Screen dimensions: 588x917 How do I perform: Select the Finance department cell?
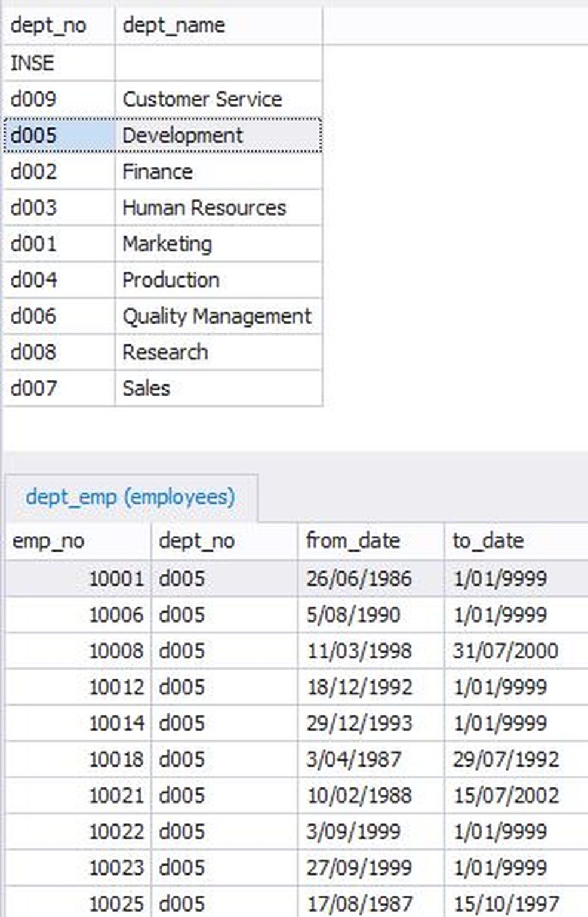157,171
